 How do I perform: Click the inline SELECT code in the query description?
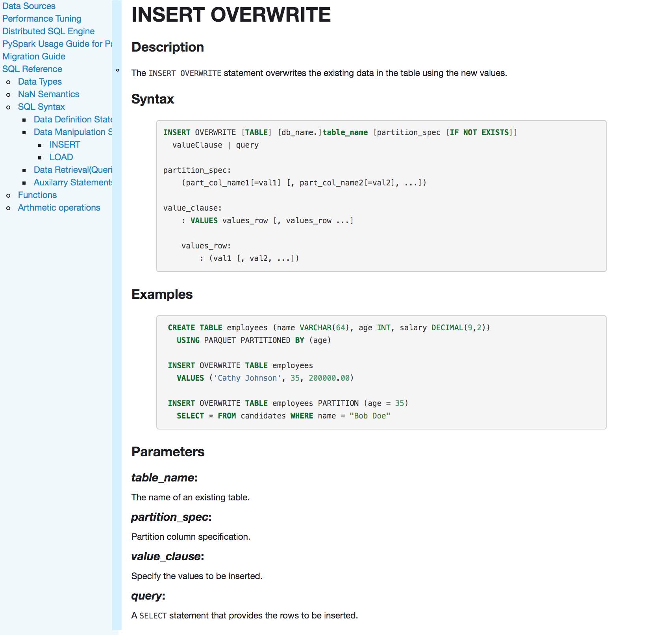(153, 616)
